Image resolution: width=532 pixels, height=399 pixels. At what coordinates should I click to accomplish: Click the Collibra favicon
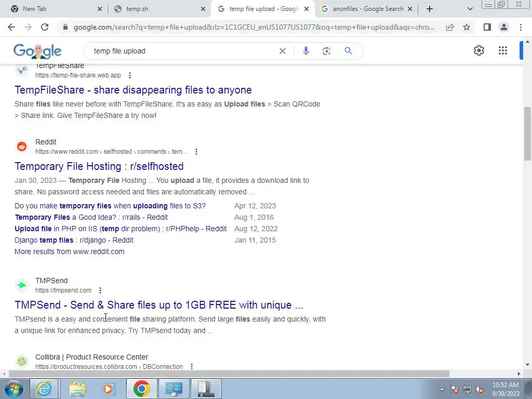[22, 362]
